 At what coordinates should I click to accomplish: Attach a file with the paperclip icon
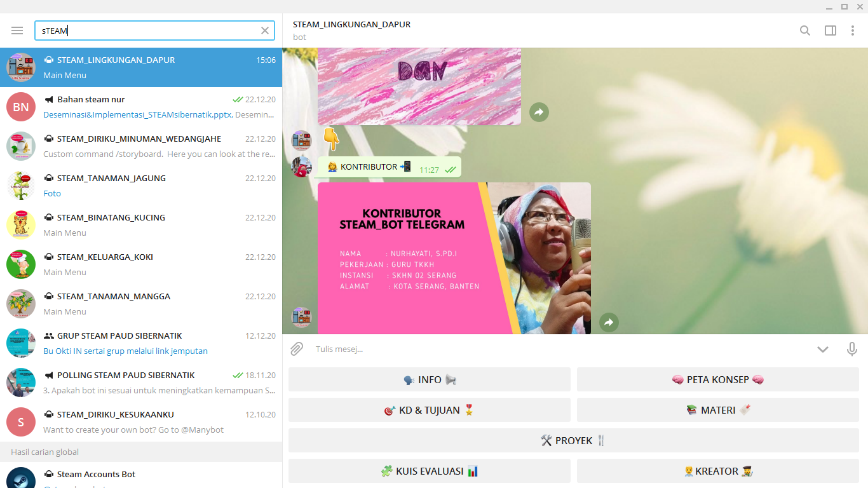(x=297, y=349)
